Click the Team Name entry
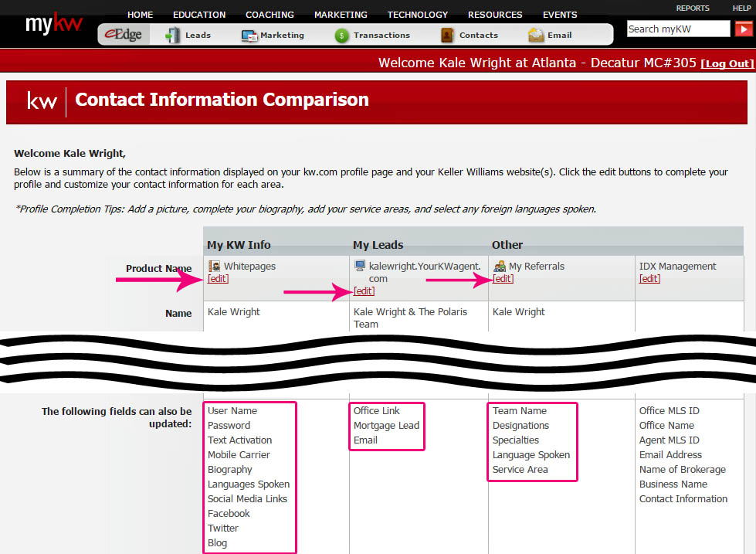Image resolution: width=756 pixels, height=554 pixels. point(519,411)
